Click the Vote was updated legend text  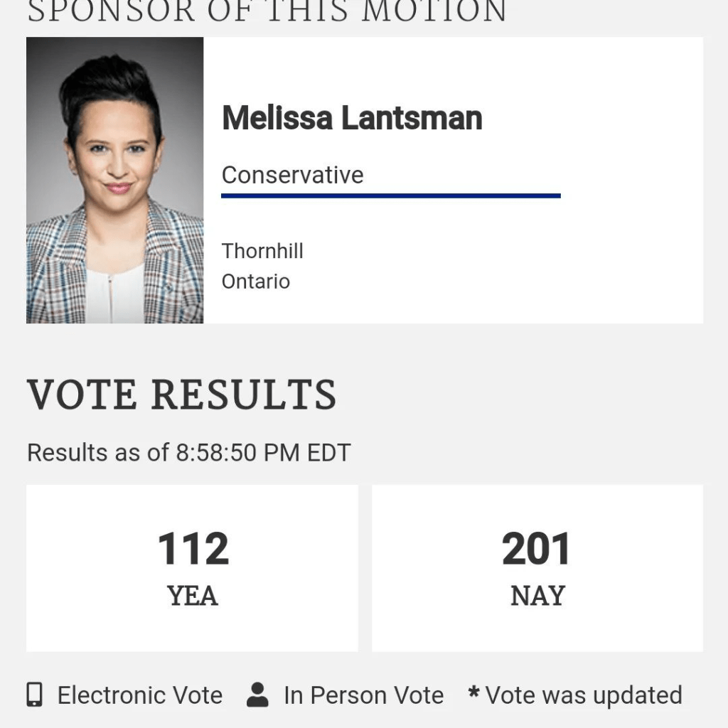584,695
